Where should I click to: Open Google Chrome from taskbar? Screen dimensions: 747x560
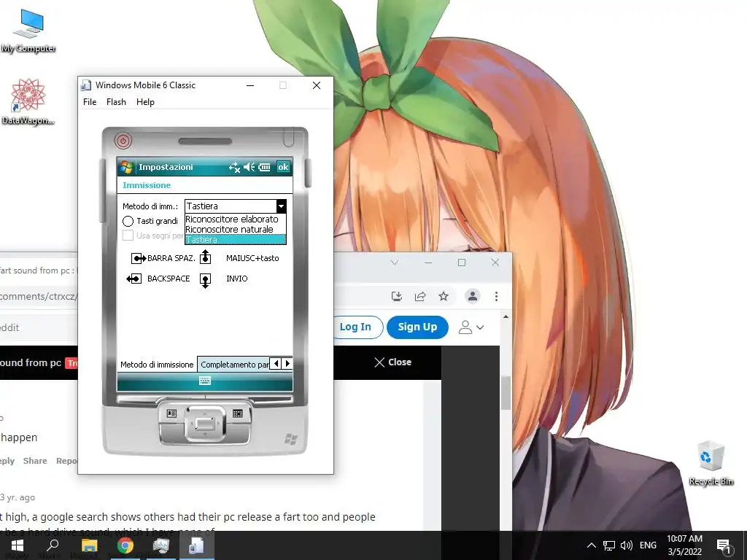click(x=125, y=545)
